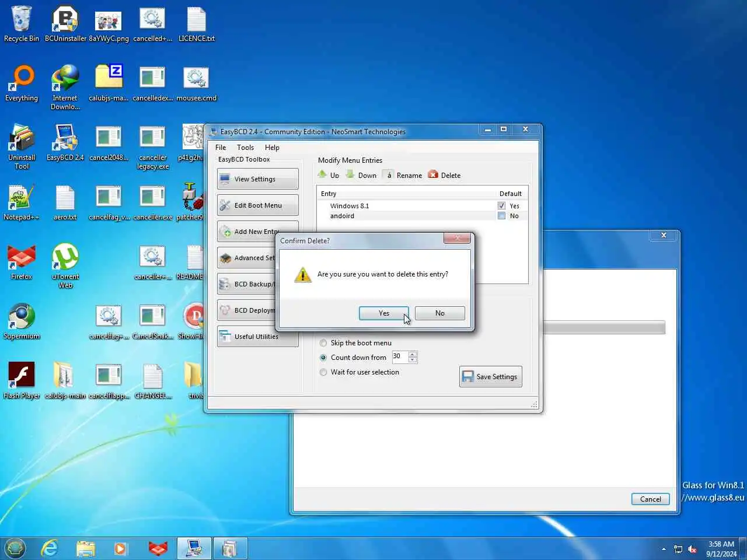The height and width of the screenshot is (560, 747).
Task: Select Wait for user selection option
Action: (359, 372)
